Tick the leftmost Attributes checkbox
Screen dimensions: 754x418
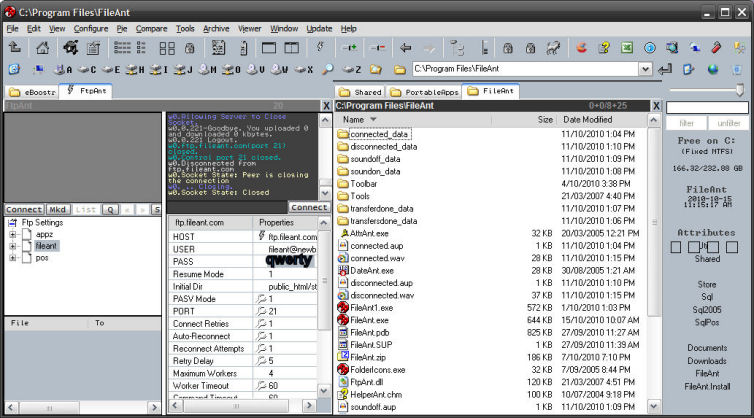coord(676,247)
